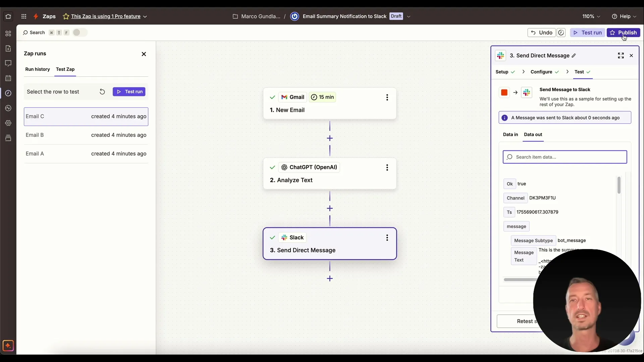Refresh rows next to Select the row to test

point(102,92)
